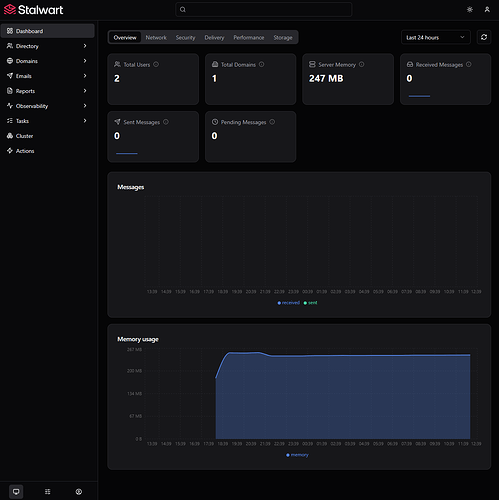Expand the Reports menu chevron
The height and width of the screenshot is (500, 499).
click(85, 91)
